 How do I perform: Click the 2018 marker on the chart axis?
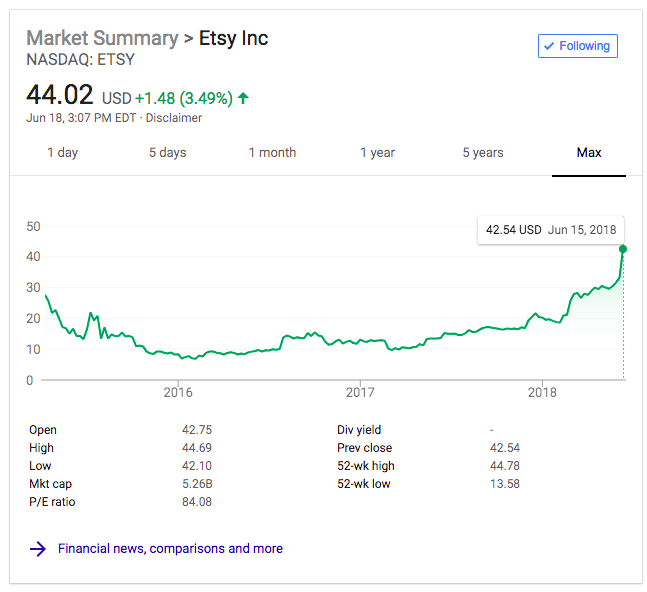click(542, 392)
